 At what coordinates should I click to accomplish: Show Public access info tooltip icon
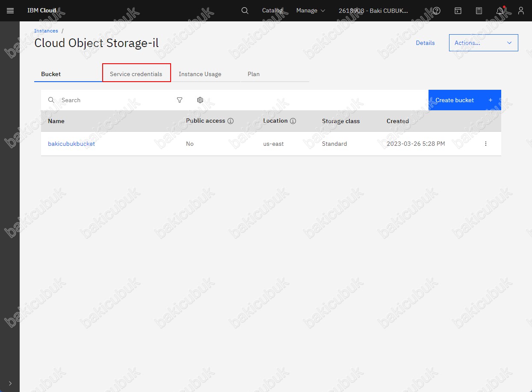coord(231,121)
